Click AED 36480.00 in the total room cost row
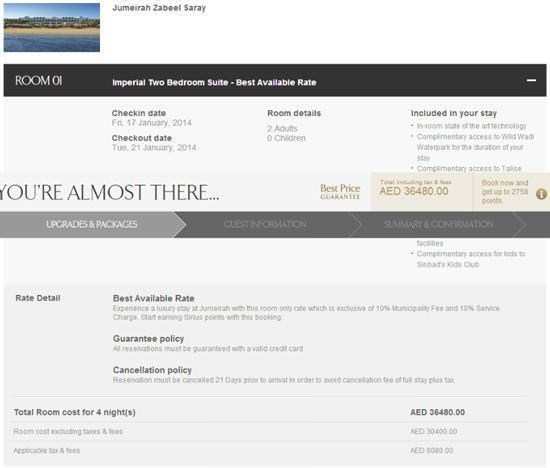Viewport: 550px width, 468px height. pos(437,412)
